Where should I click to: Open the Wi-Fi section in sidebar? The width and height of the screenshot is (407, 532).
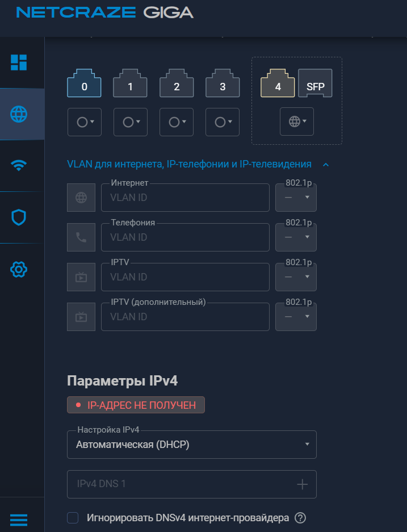(19, 165)
